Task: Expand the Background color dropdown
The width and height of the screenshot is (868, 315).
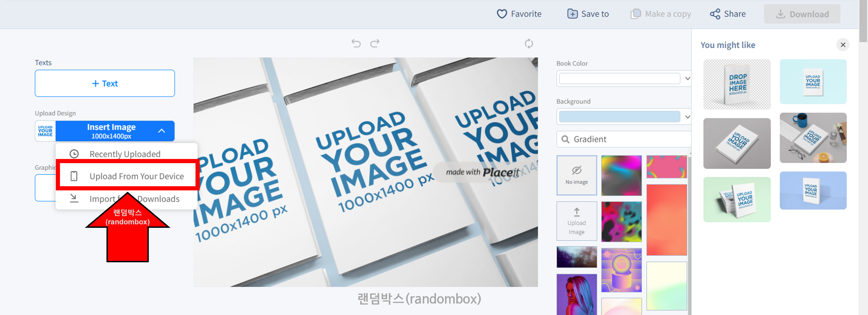Action: coord(687,117)
